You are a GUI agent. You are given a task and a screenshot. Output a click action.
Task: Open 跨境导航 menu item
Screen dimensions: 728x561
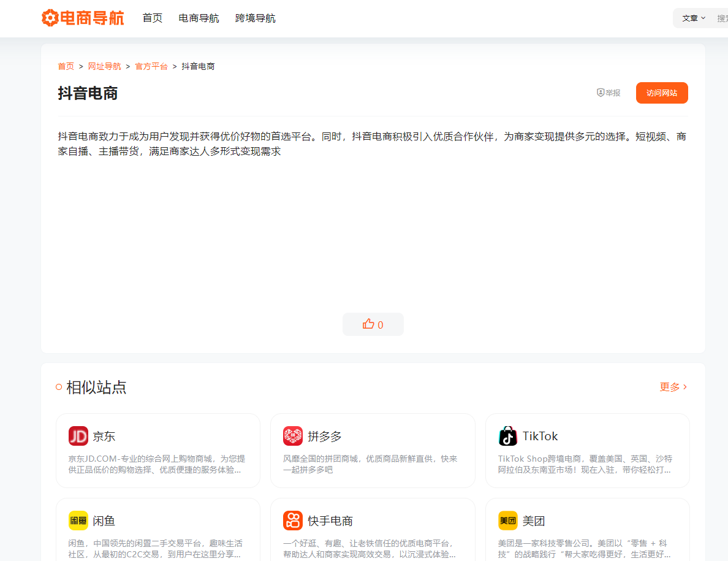pos(256,18)
